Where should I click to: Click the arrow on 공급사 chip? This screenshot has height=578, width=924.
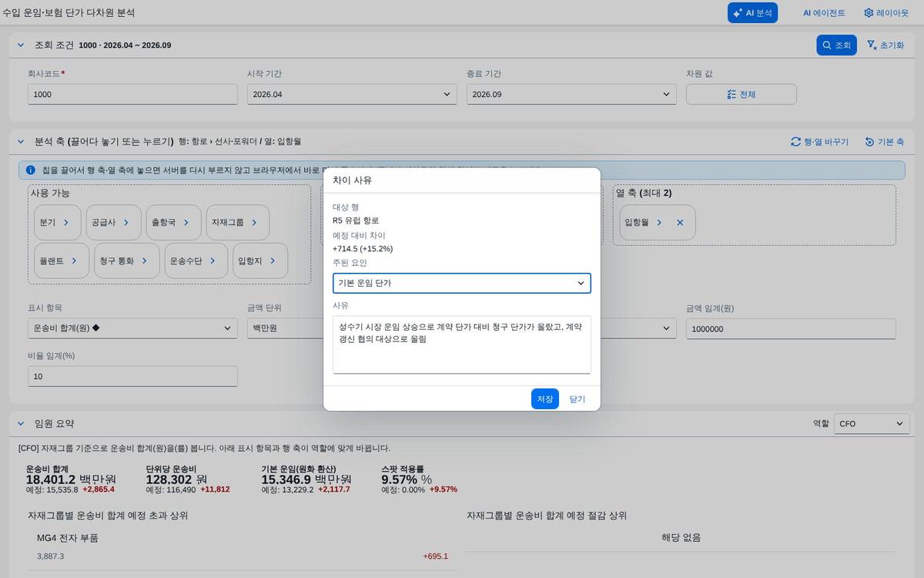pyautogui.click(x=127, y=222)
